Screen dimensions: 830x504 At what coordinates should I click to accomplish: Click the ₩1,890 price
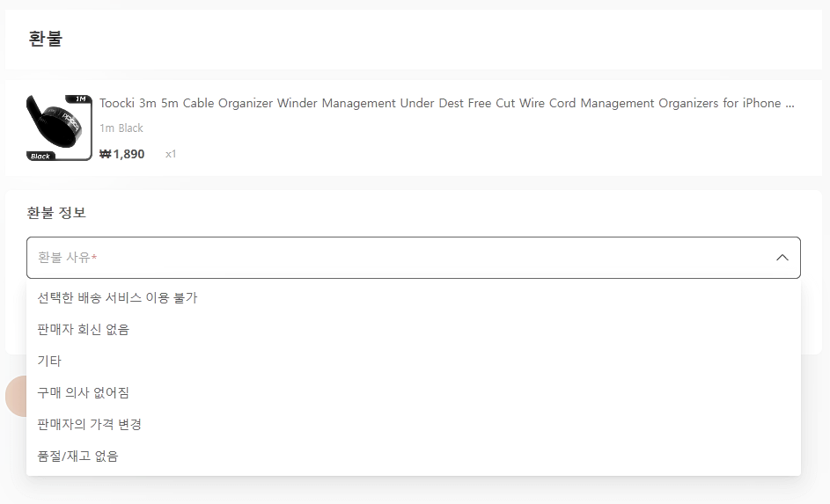coord(121,154)
